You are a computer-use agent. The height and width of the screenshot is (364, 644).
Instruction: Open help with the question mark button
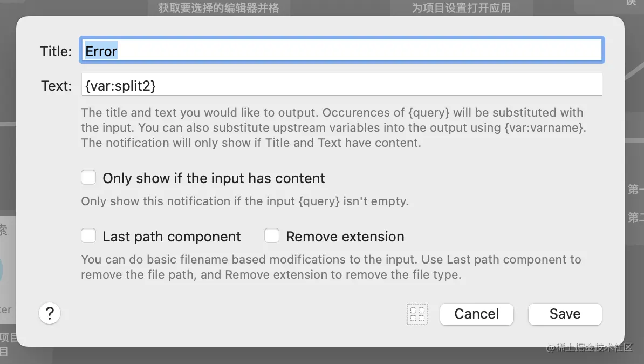(x=50, y=313)
